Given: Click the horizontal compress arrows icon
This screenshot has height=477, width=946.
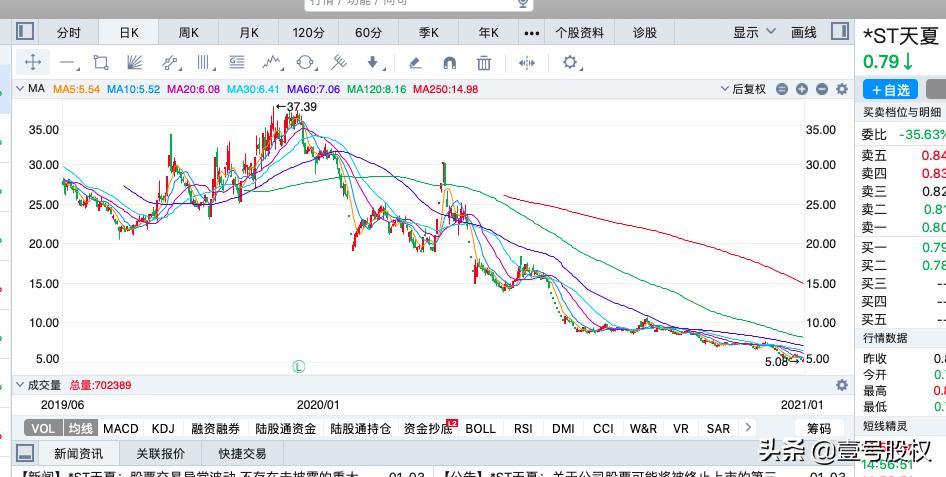Looking at the screenshot, I should [527, 62].
